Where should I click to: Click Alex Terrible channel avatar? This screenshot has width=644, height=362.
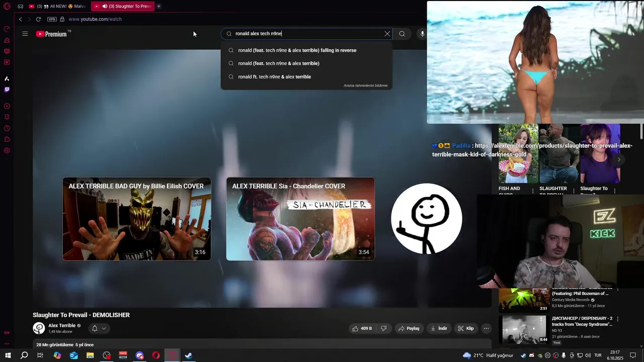pyautogui.click(x=39, y=328)
